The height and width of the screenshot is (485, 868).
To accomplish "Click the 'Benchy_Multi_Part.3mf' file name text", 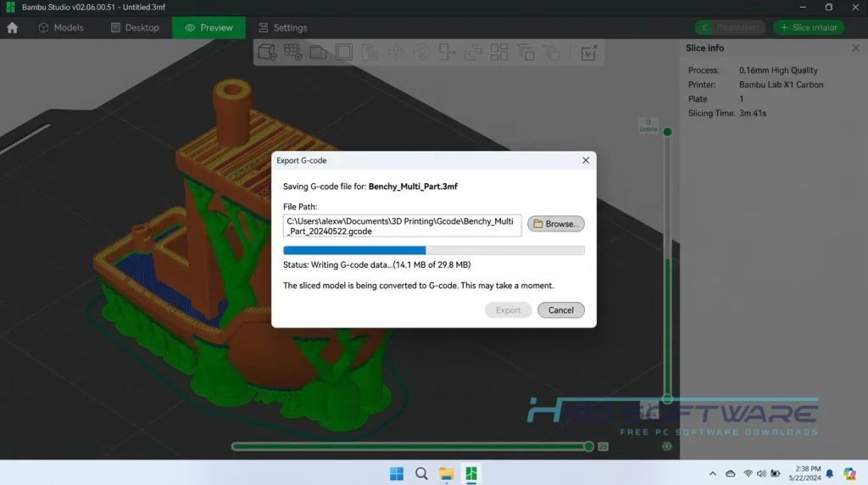I will click(x=413, y=187).
